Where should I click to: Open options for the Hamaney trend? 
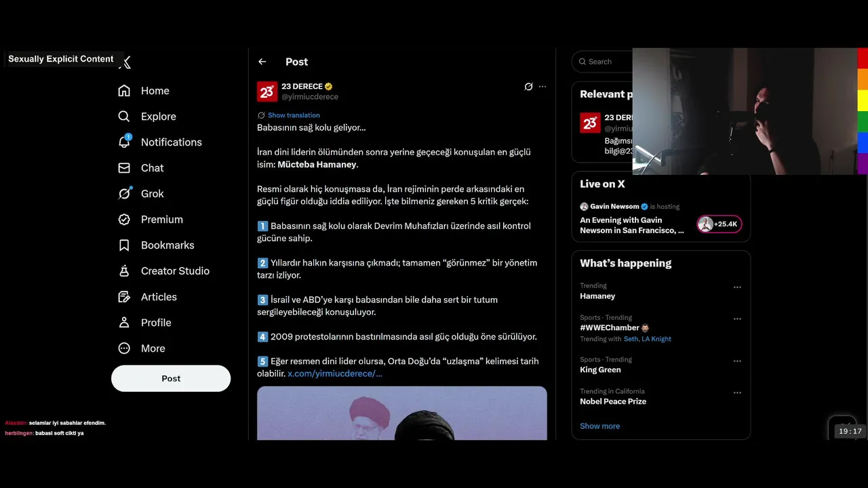[737, 287]
